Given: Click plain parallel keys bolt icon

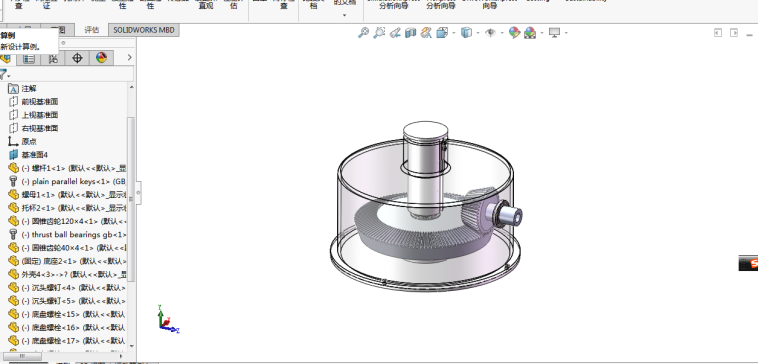Looking at the screenshot, I should (x=14, y=181).
